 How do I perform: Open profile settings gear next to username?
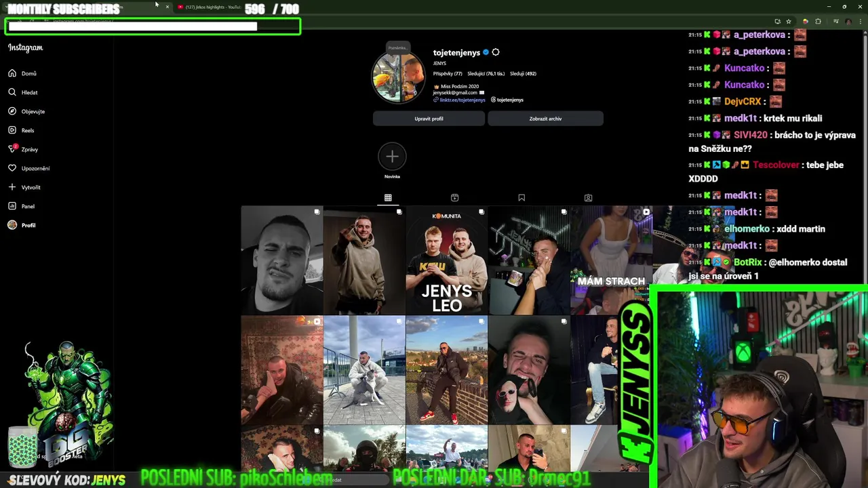[x=496, y=52]
